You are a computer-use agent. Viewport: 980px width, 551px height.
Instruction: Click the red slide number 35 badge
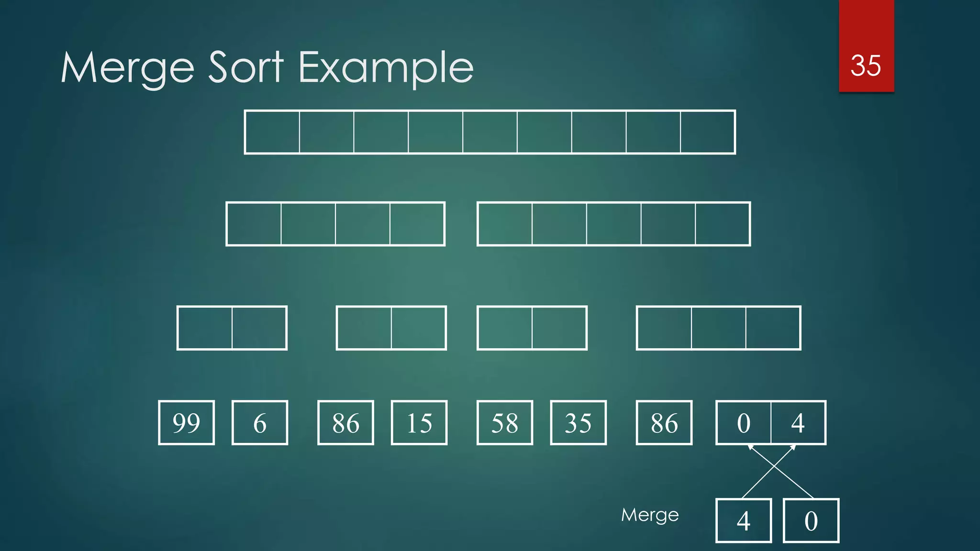(866, 46)
